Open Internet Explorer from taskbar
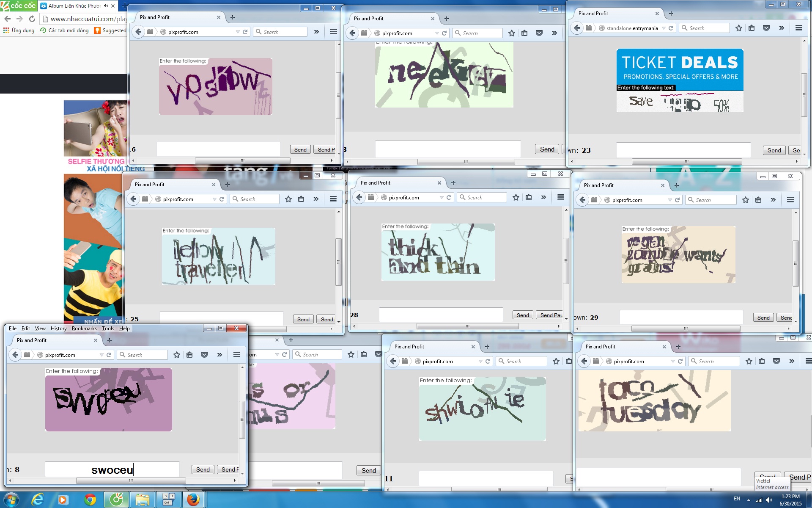 [38, 500]
